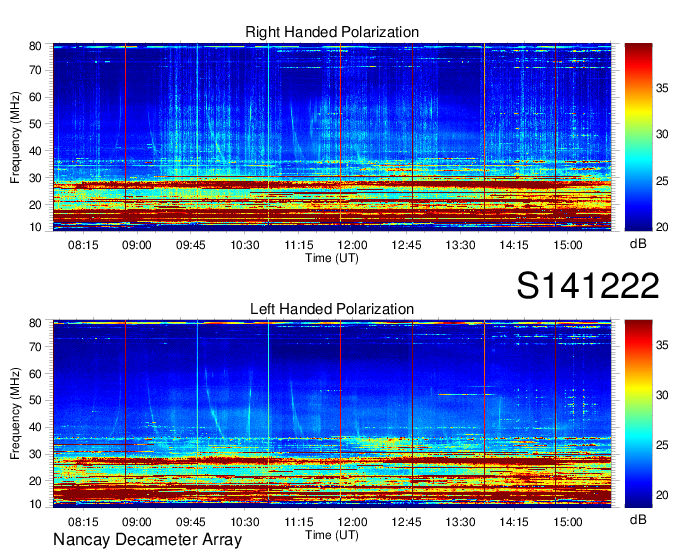Click the "Left Handed Polarization" plot title
The image size is (680, 552).
332,309
